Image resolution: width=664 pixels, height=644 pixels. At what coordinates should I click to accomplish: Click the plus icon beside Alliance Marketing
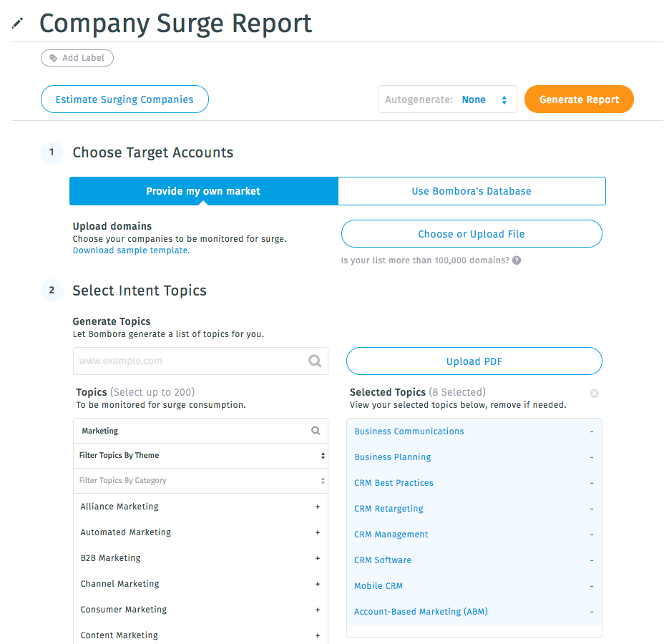tap(318, 507)
